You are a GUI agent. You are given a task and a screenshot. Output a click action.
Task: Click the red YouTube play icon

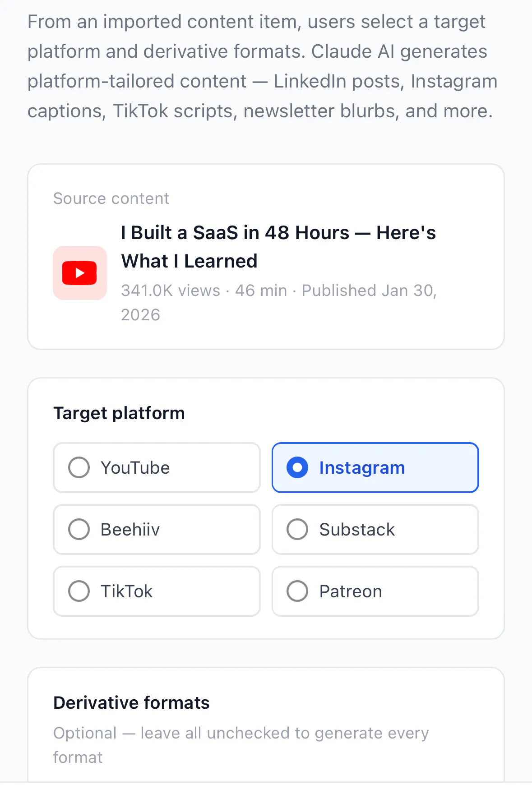[x=80, y=273]
